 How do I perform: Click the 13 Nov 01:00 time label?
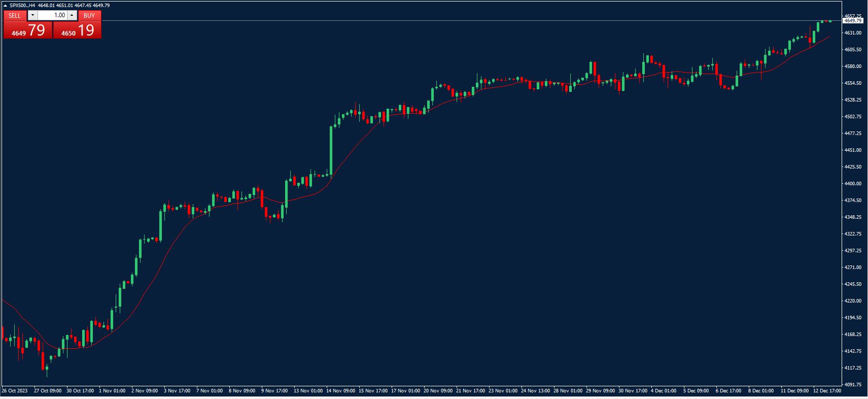pyautogui.click(x=308, y=391)
